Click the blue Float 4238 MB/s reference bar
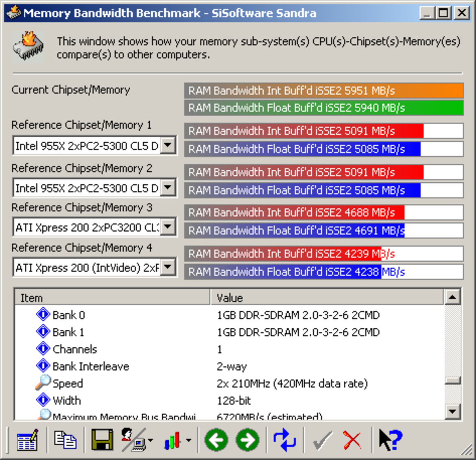The height and width of the screenshot is (460, 476). (323, 272)
